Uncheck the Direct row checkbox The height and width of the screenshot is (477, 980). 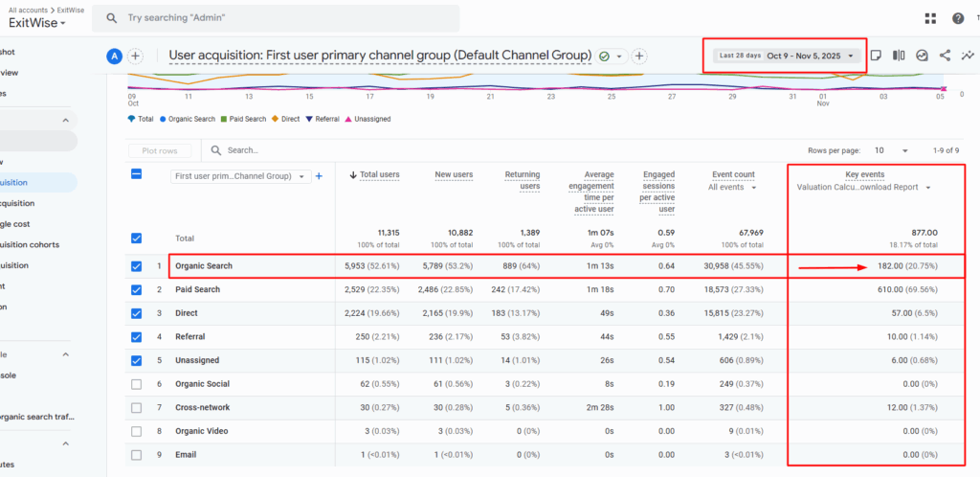[x=136, y=313]
